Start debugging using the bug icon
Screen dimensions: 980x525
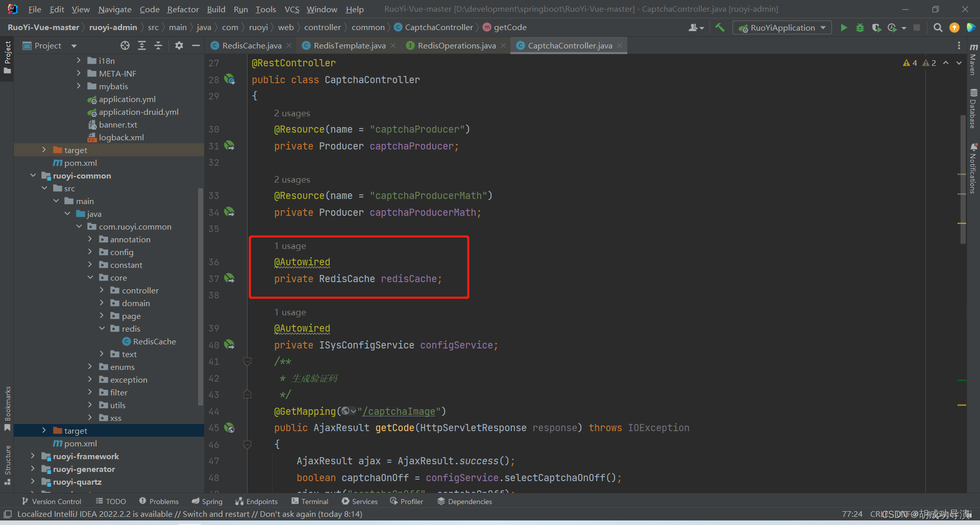[860, 28]
